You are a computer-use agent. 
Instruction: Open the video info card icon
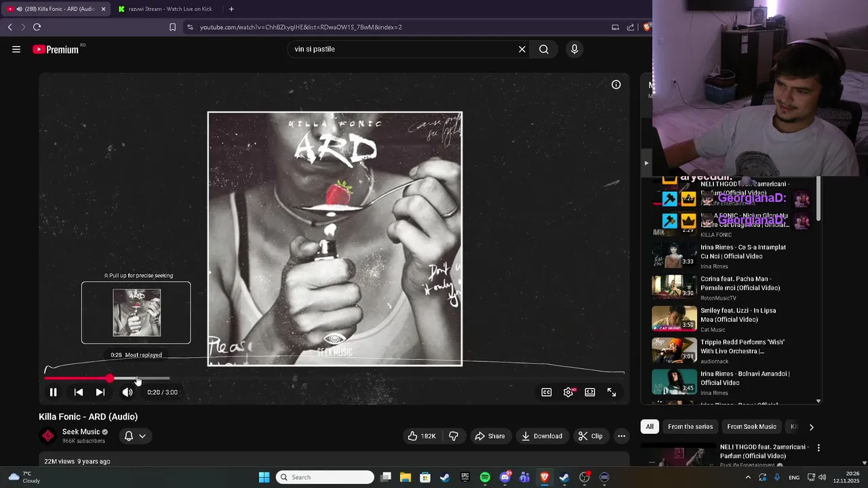pyautogui.click(x=616, y=85)
